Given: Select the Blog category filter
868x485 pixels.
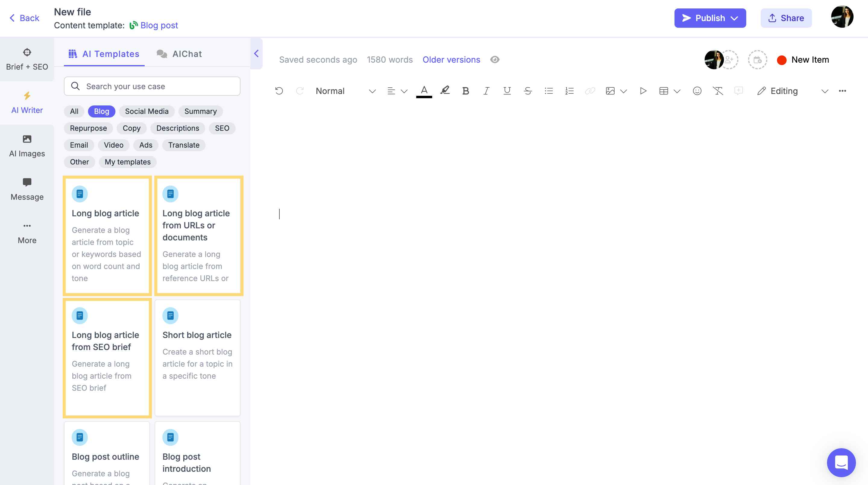Looking at the screenshot, I should point(102,111).
